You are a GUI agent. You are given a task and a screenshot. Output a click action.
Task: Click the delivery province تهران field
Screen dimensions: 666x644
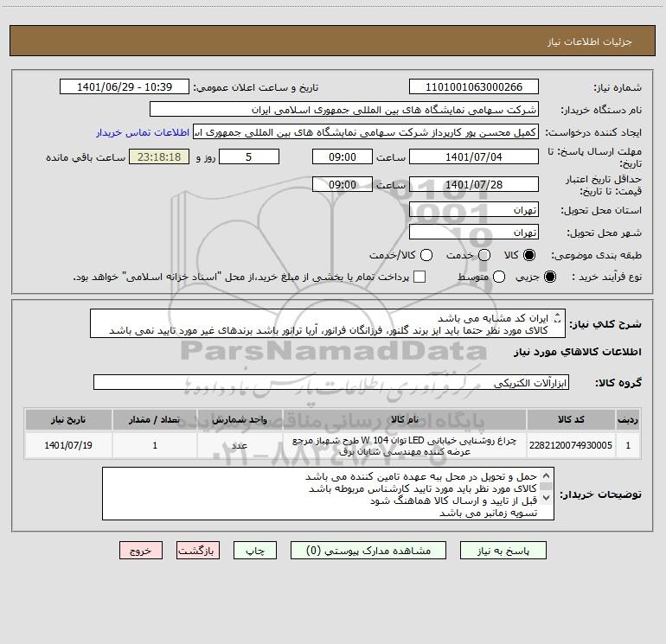click(474, 210)
